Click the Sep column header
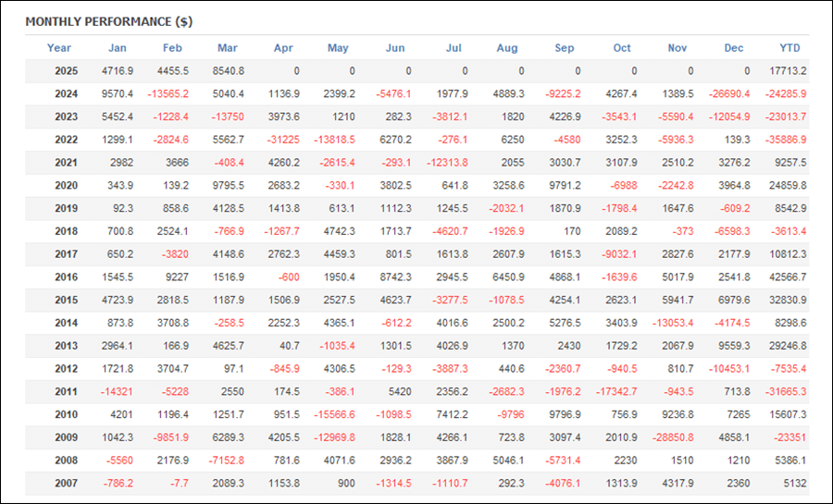 pyautogui.click(x=565, y=48)
